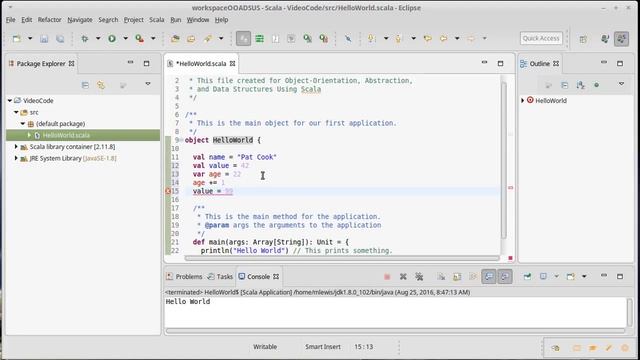Click the Save All toolbar icon

(x=60, y=39)
